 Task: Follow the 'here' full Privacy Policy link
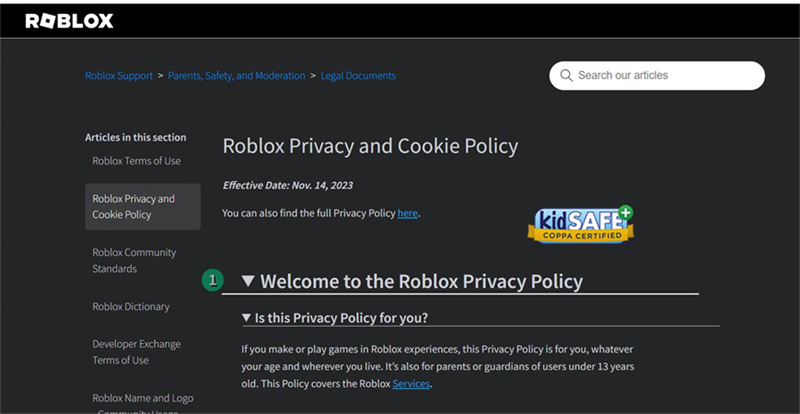click(x=408, y=213)
